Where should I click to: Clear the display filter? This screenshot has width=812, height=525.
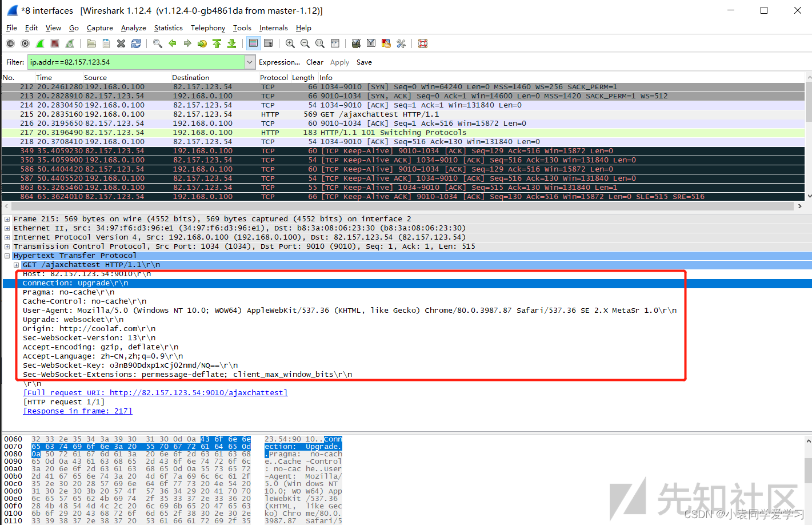click(x=315, y=62)
